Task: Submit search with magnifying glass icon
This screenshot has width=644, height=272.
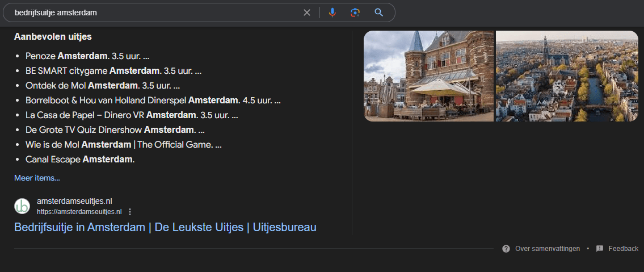Action: pyautogui.click(x=378, y=12)
